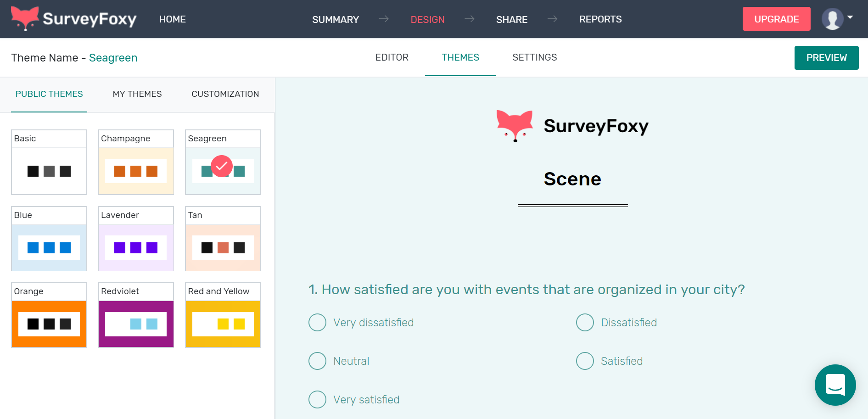This screenshot has width=868, height=419.
Task: Navigate to the SHARE step
Action: (511, 19)
